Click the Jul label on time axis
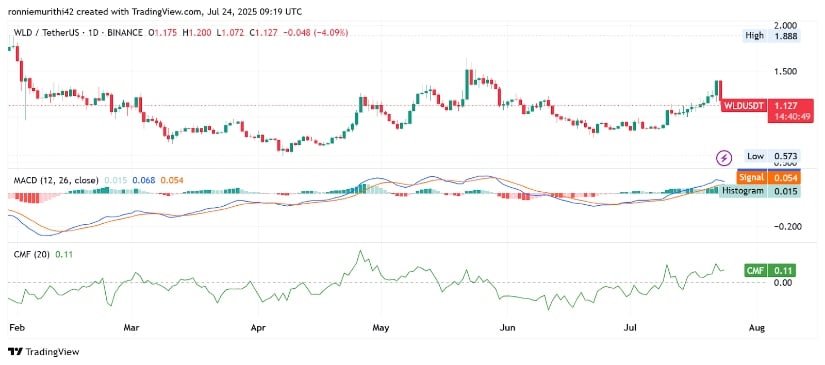This screenshot has width=825, height=365. (x=631, y=328)
